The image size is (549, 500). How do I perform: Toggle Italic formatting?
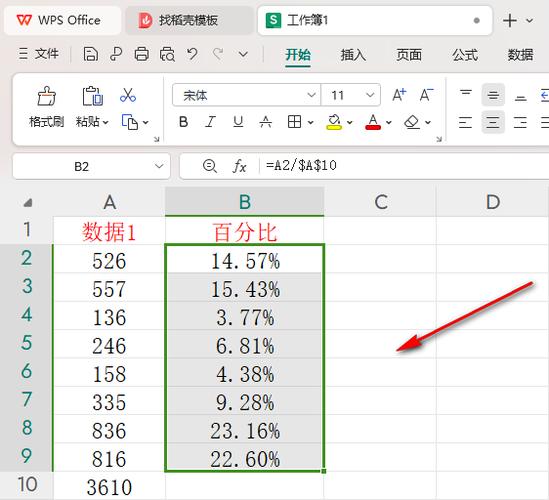point(210,122)
